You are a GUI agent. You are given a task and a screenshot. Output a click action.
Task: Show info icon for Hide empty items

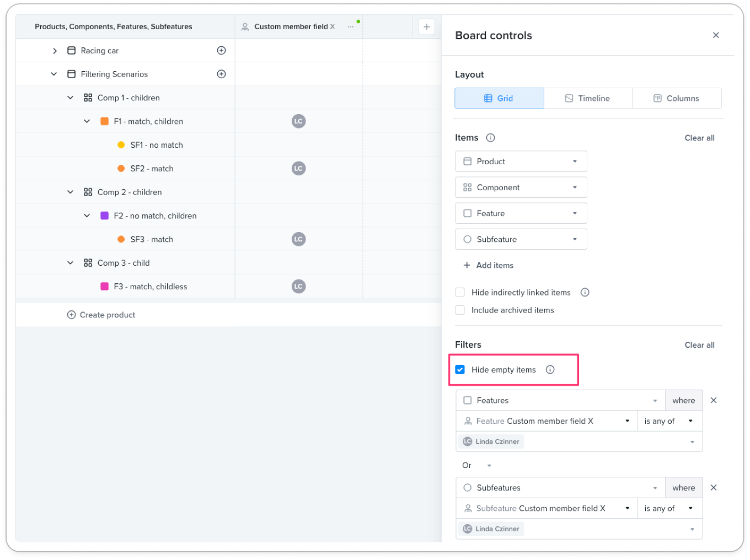tap(550, 369)
